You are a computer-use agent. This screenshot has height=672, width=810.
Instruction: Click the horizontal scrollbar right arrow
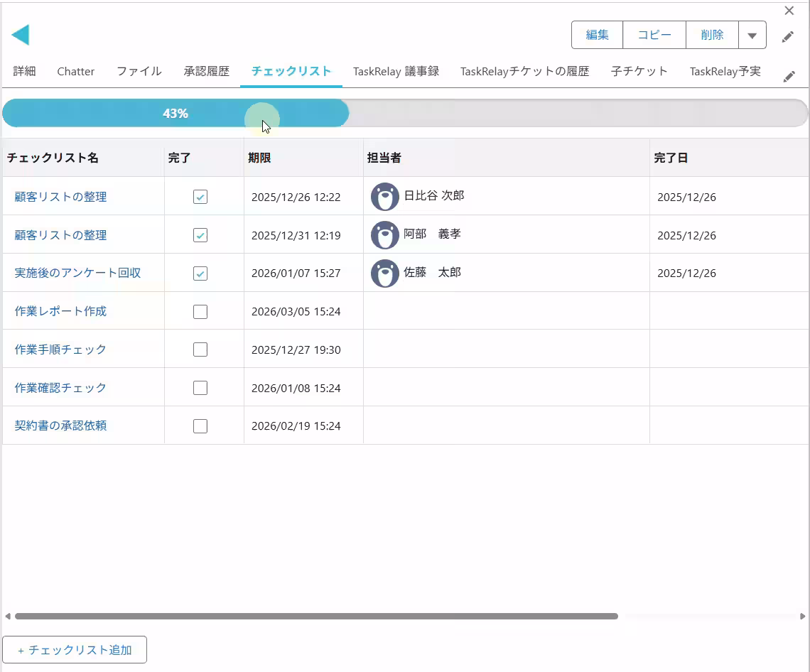pyautogui.click(x=803, y=617)
